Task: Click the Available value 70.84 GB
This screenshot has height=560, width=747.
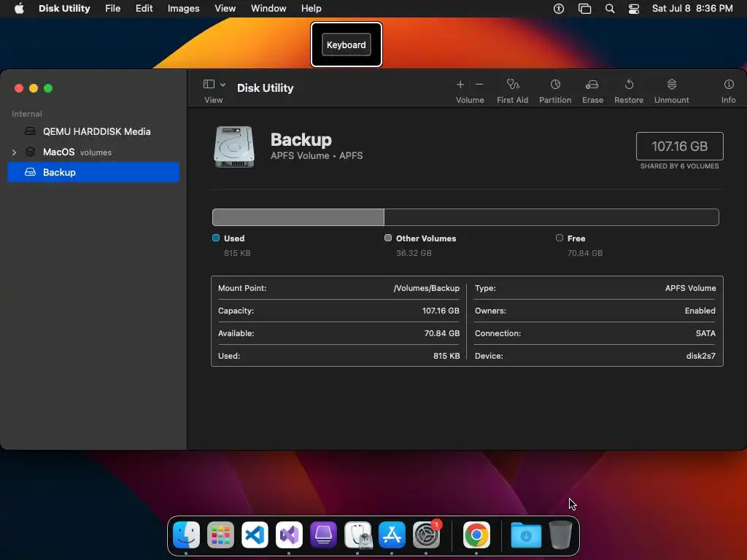Action: click(441, 333)
